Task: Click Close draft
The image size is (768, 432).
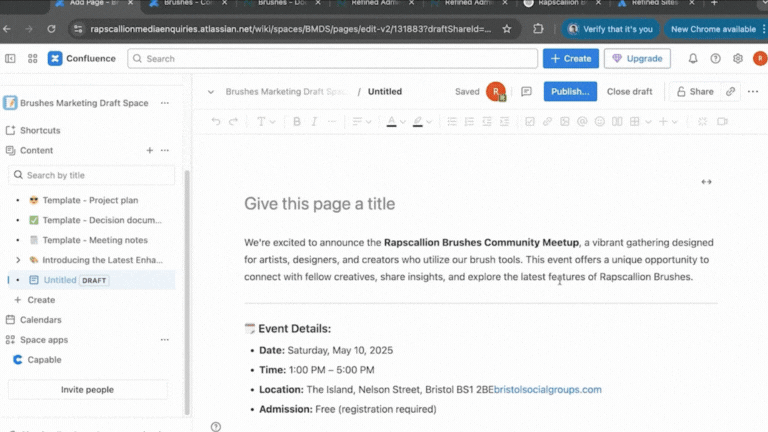Action: (x=629, y=92)
